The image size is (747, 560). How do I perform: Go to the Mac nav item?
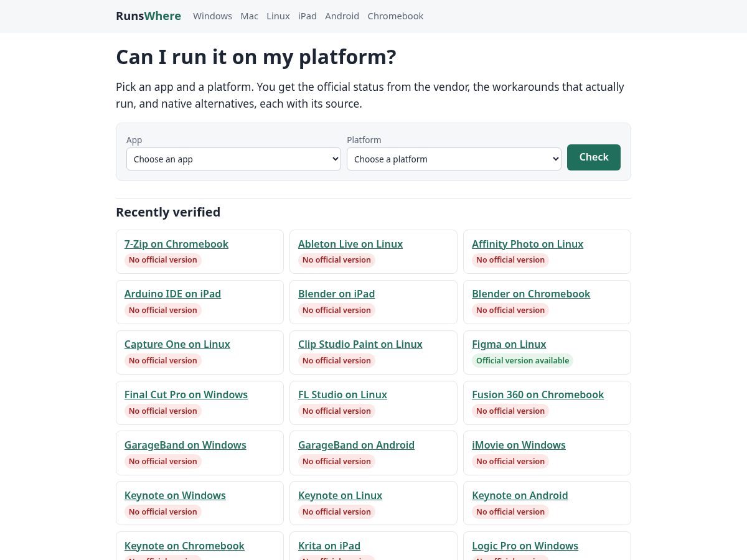coord(249,16)
